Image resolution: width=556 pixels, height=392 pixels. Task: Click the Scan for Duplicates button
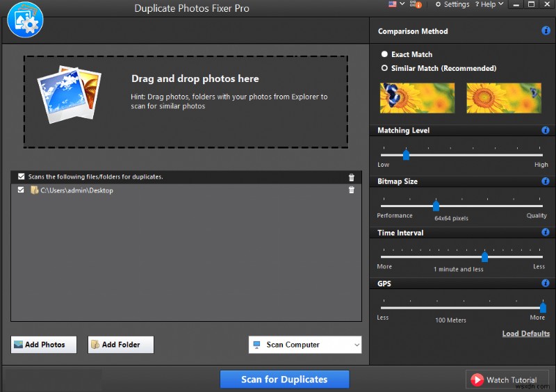(284, 379)
